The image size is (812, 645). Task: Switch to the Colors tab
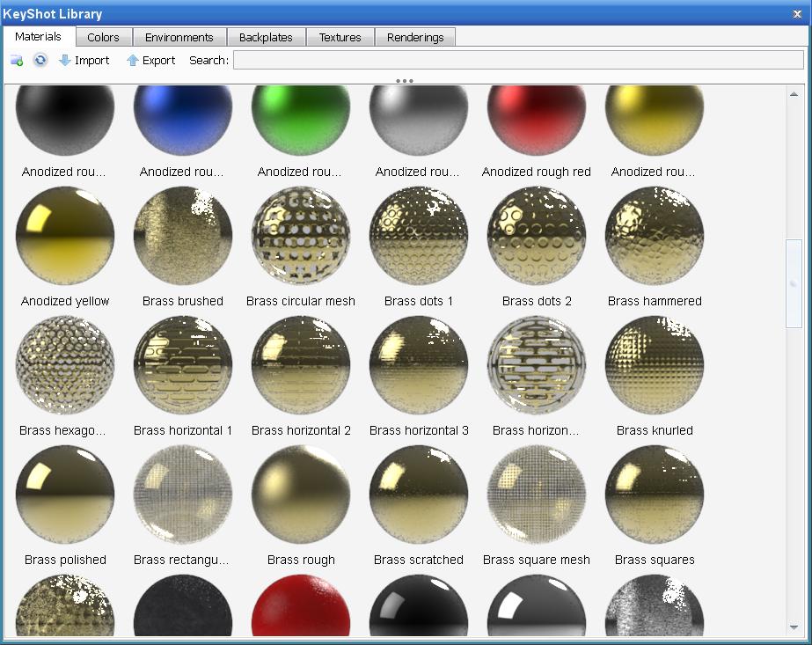(103, 37)
